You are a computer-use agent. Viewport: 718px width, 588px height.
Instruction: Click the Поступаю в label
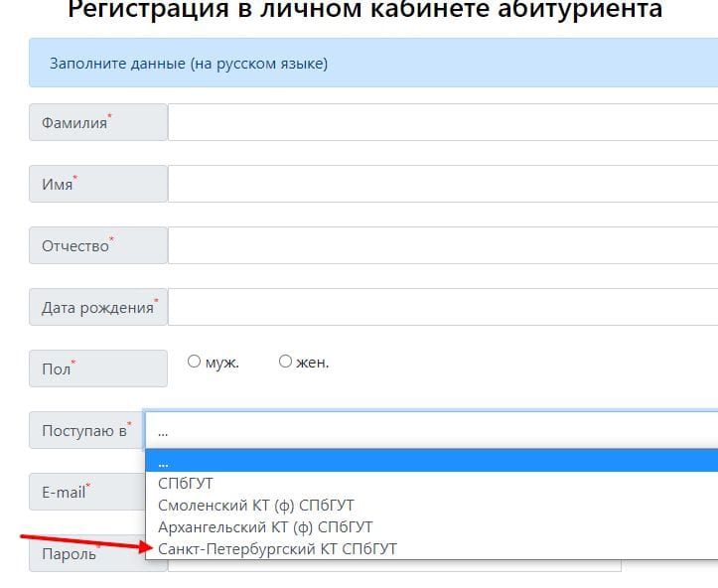85,430
